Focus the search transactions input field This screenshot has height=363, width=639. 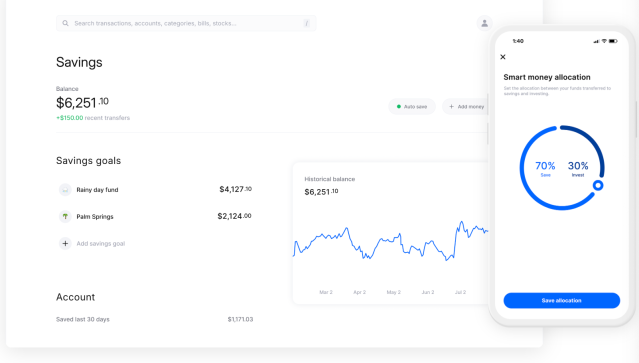pyautogui.click(x=186, y=24)
